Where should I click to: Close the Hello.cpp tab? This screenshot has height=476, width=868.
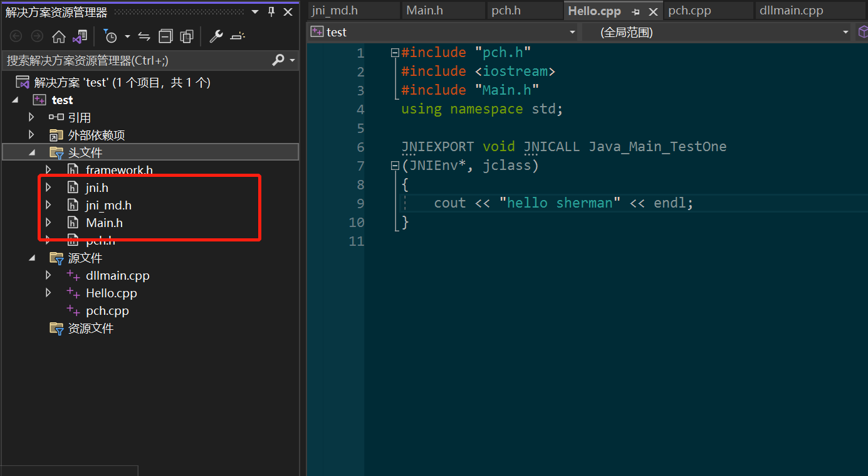tap(653, 11)
